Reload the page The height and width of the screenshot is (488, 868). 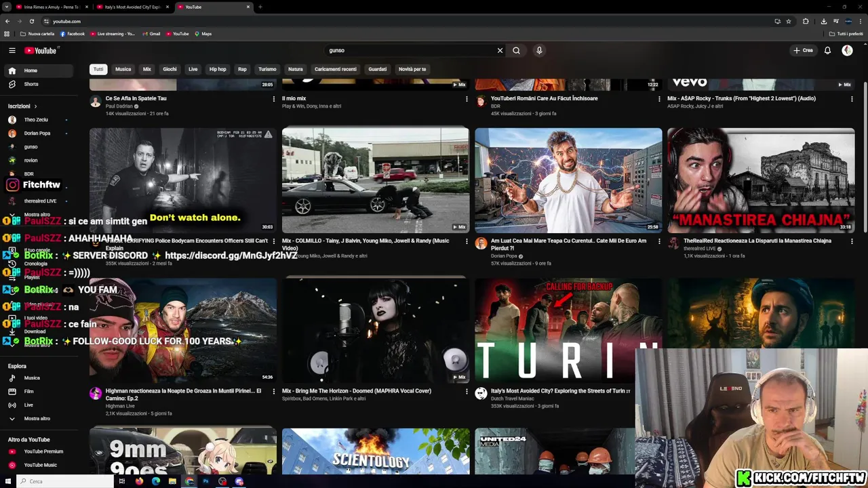(x=32, y=21)
